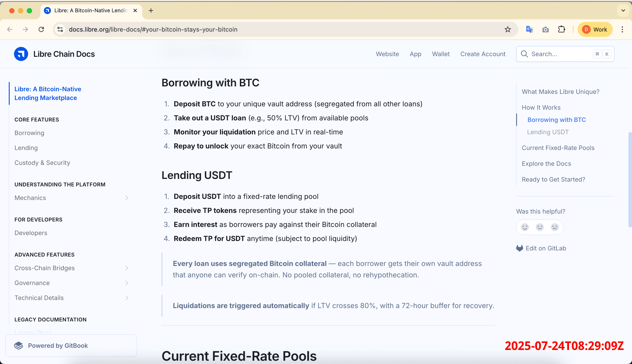This screenshot has width=632, height=364.
Task: Open Edit on GitLab via the GitLab icon
Action: (x=520, y=248)
